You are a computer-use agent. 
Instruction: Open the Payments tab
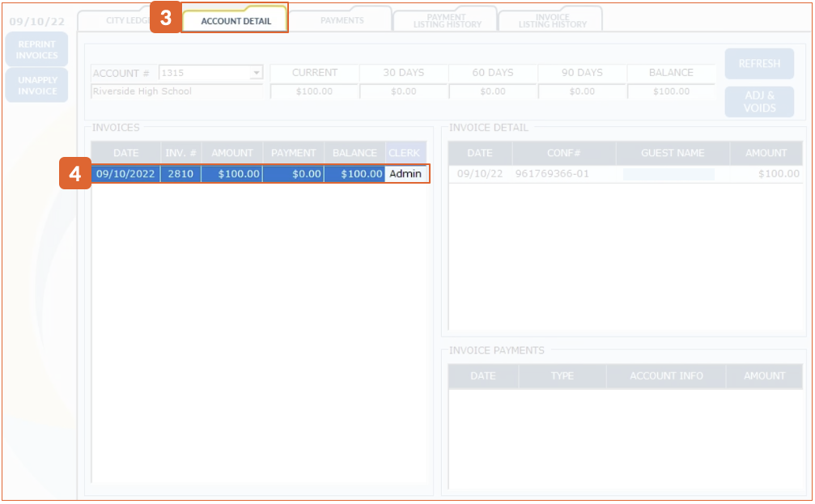pyautogui.click(x=342, y=20)
